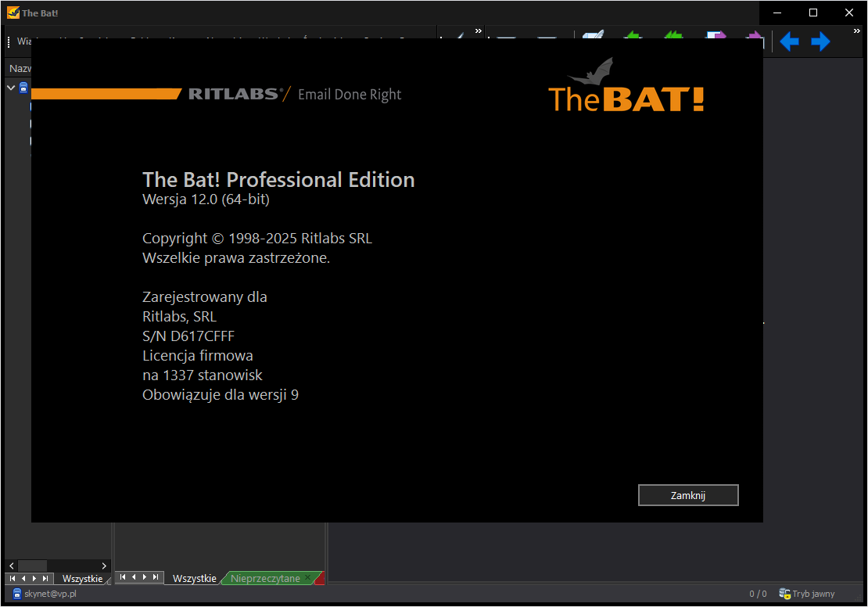Viewport: 868px width, 607px height.
Task: Click the Tryb jawny status bar indicator
Action: point(813,594)
